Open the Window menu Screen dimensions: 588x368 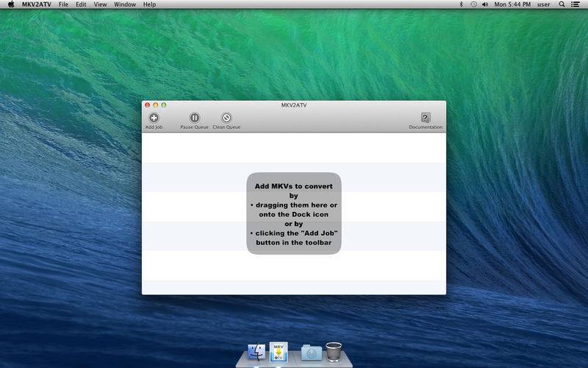pos(125,4)
